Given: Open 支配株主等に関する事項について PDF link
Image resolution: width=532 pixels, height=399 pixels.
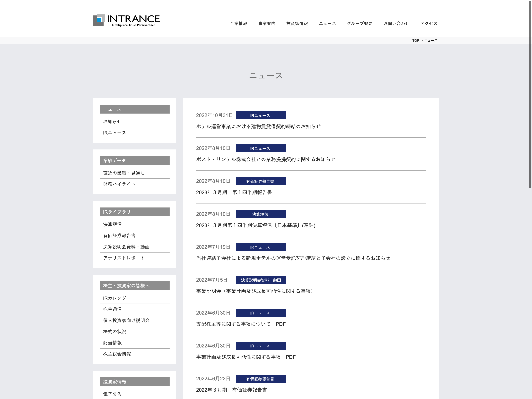Looking at the screenshot, I should coord(241,324).
